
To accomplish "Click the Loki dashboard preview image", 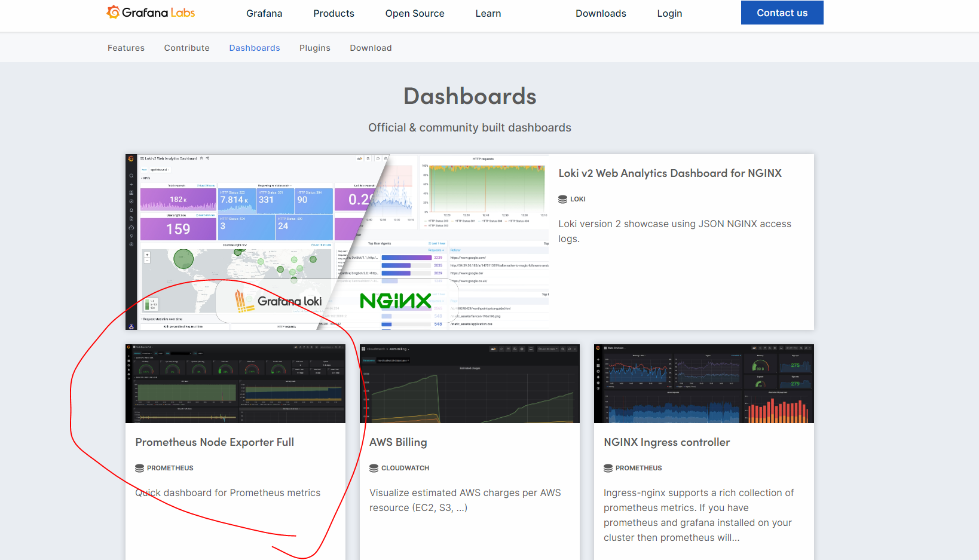I will (337, 242).
